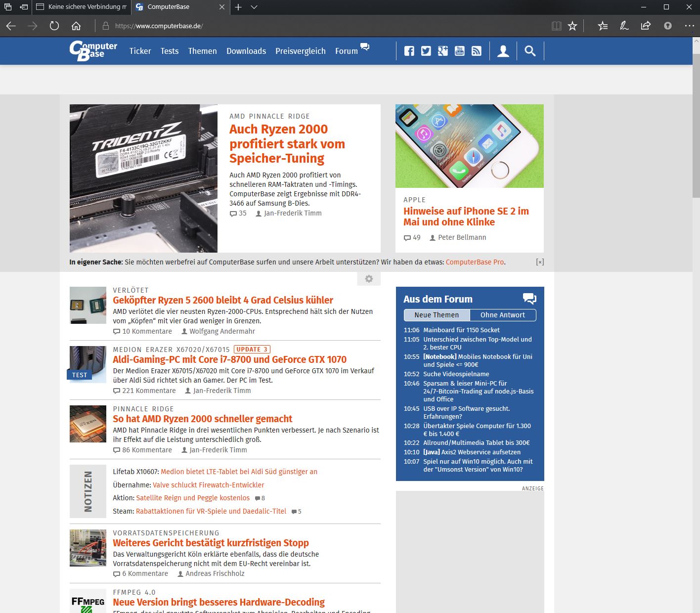
Task: Add page to favorites with star icon
Action: (572, 26)
